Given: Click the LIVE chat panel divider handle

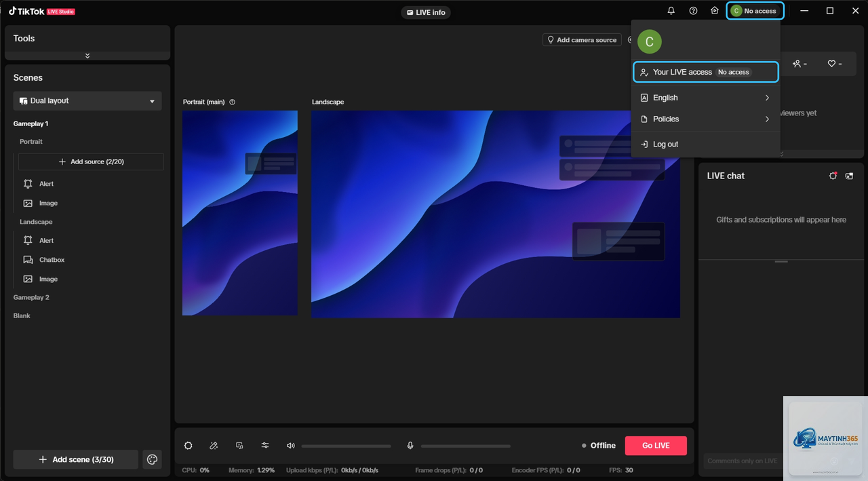Looking at the screenshot, I should [781, 261].
